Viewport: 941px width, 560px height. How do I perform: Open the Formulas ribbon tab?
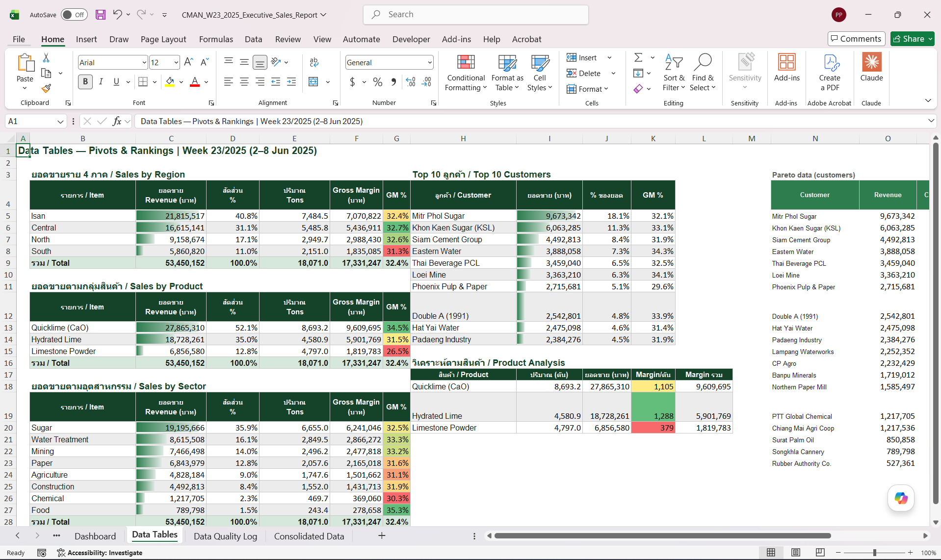[216, 39]
